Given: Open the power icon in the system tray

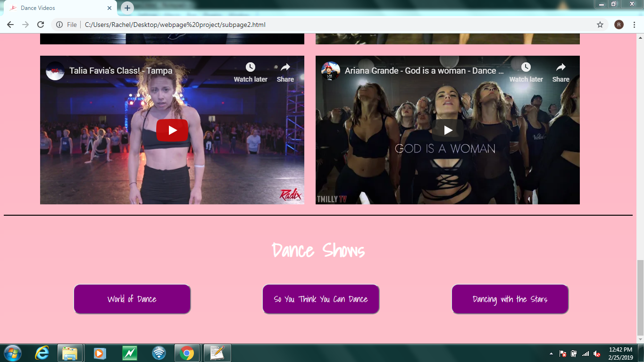Looking at the screenshot, I should pyautogui.click(x=574, y=354).
